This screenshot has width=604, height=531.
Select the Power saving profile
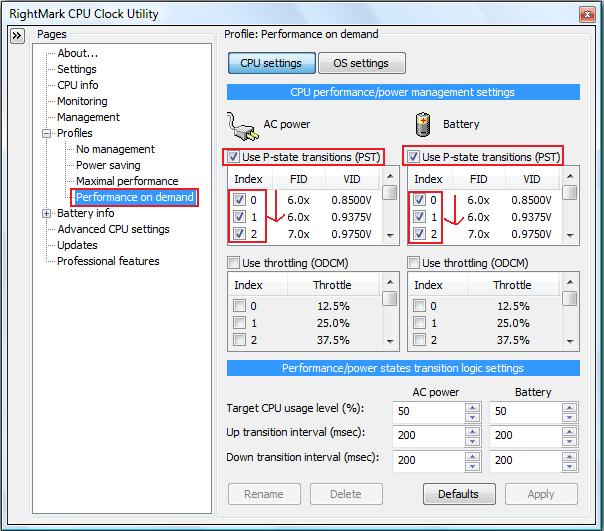click(108, 165)
